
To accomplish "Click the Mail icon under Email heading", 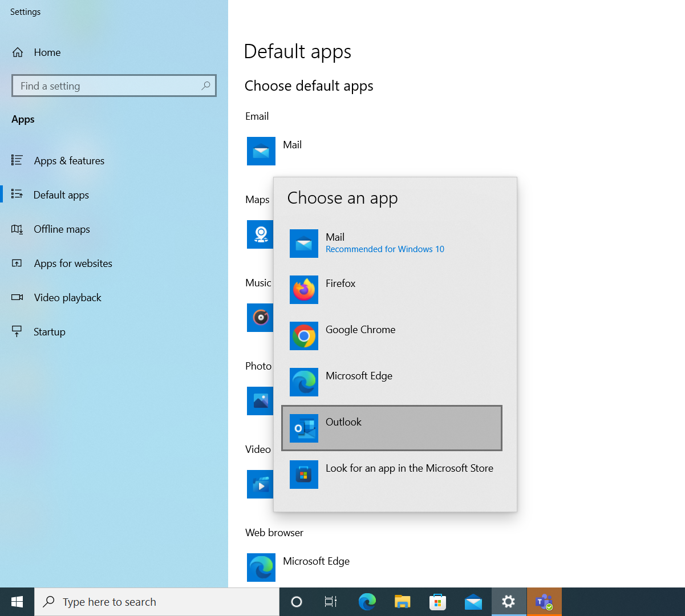I will 261,151.
